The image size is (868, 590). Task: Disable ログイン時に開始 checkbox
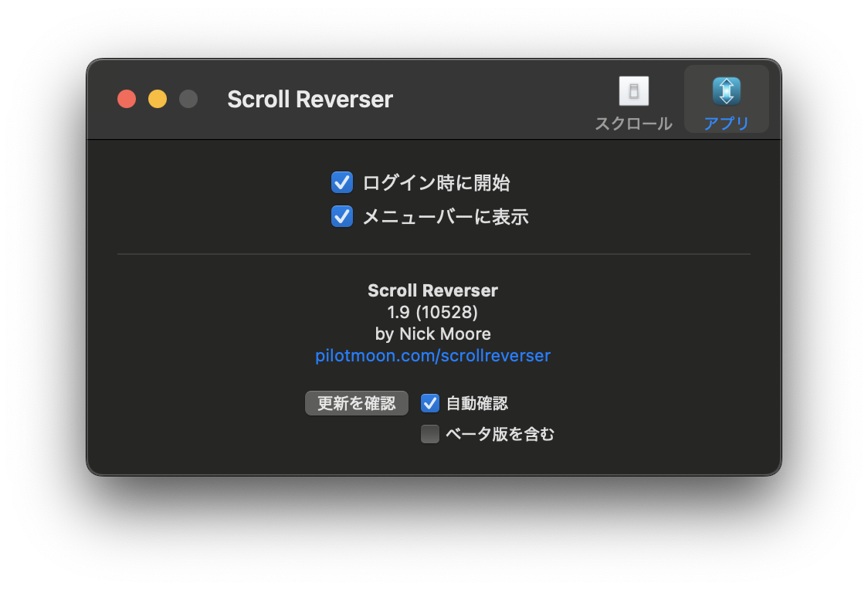click(342, 182)
